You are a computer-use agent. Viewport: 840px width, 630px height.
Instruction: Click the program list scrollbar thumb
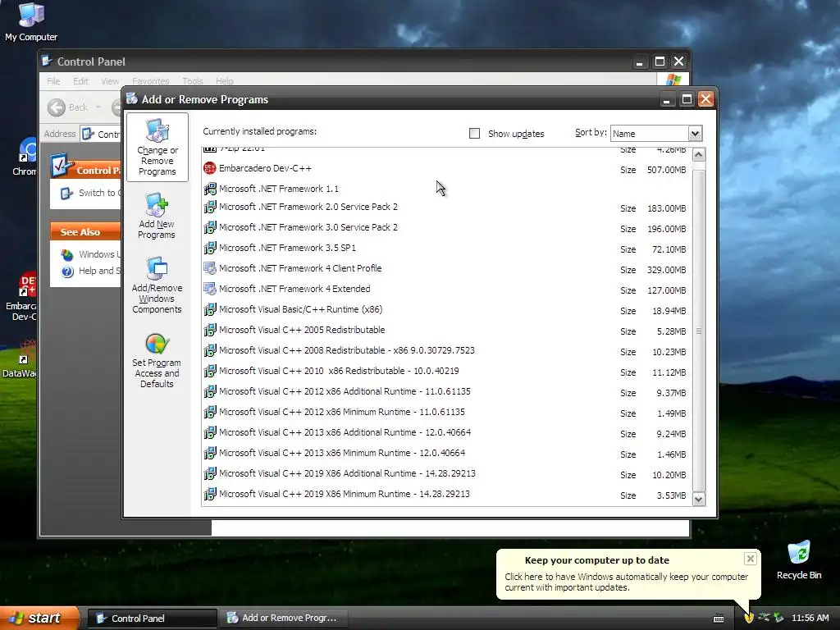point(699,331)
